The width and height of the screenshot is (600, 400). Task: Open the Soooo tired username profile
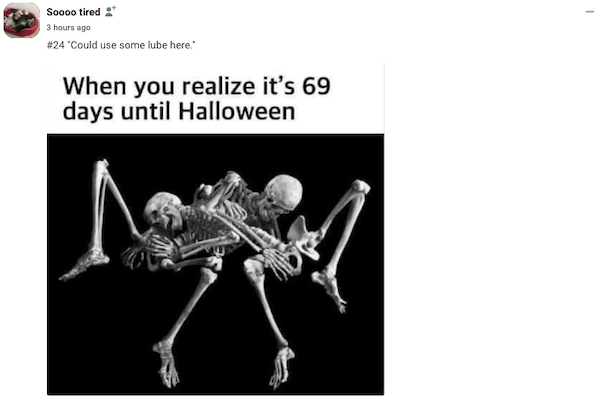[x=73, y=12]
